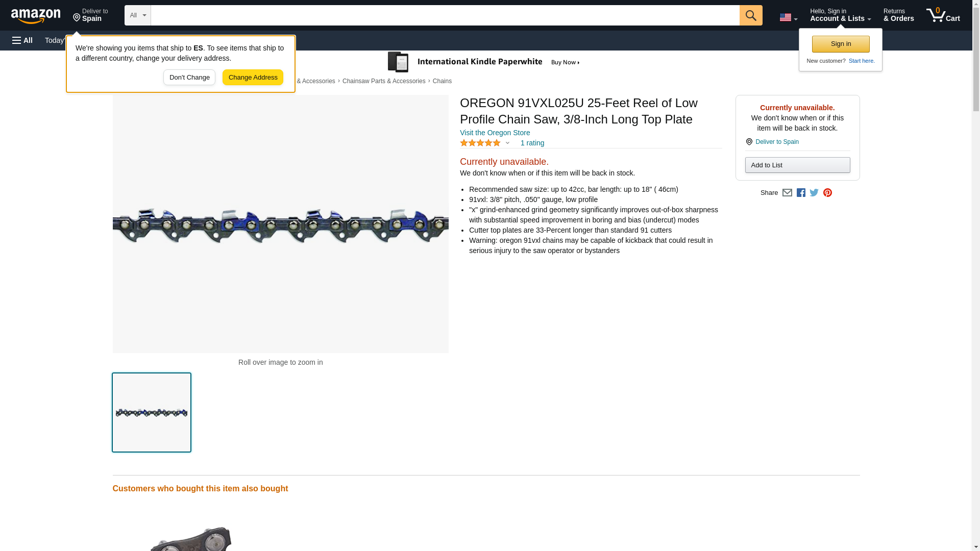Open the Account & Lists menu

(840, 15)
